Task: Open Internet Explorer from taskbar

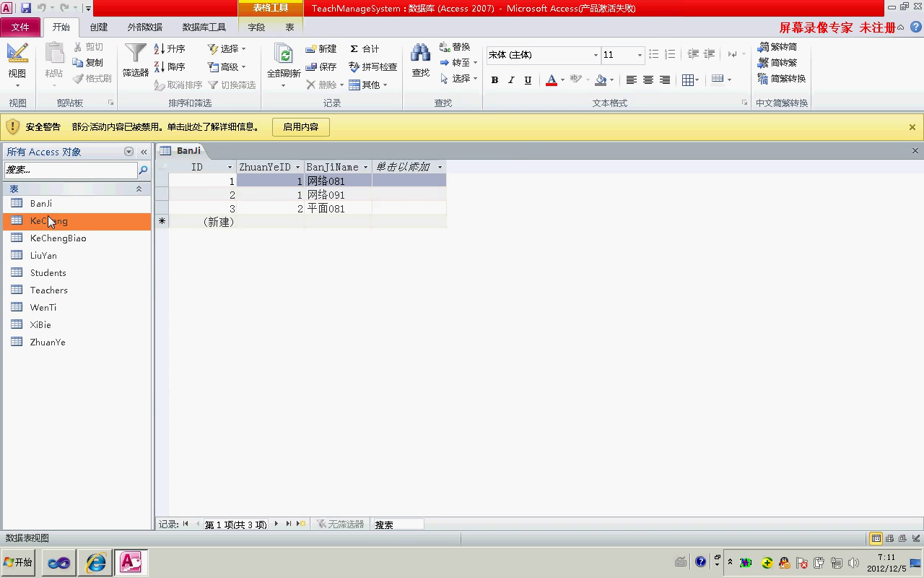Action: click(x=95, y=562)
